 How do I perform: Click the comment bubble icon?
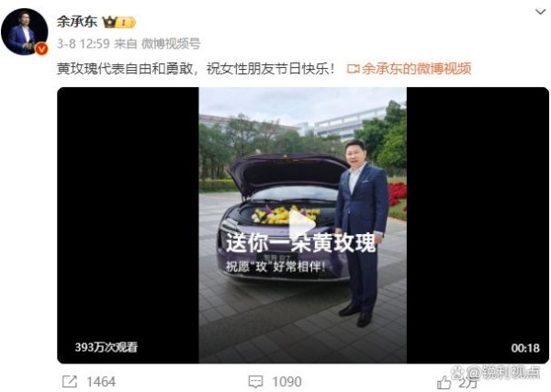point(255,382)
